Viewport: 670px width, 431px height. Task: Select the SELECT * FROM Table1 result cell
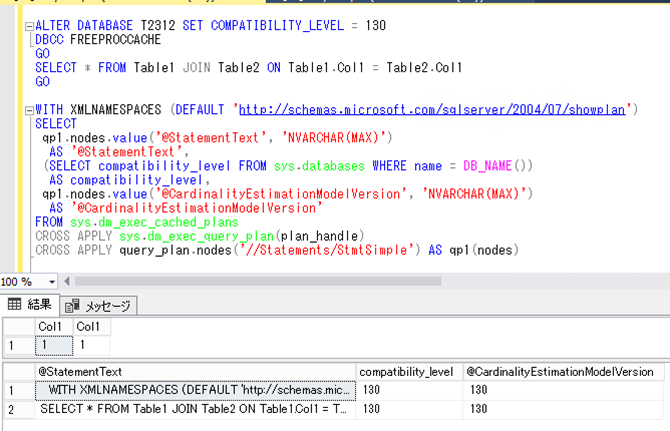click(195, 409)
